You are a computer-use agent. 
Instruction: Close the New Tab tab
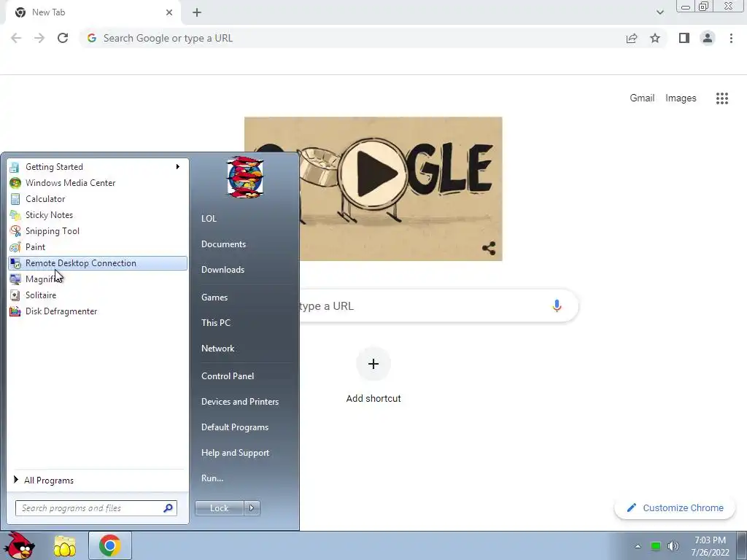[169, 12]
